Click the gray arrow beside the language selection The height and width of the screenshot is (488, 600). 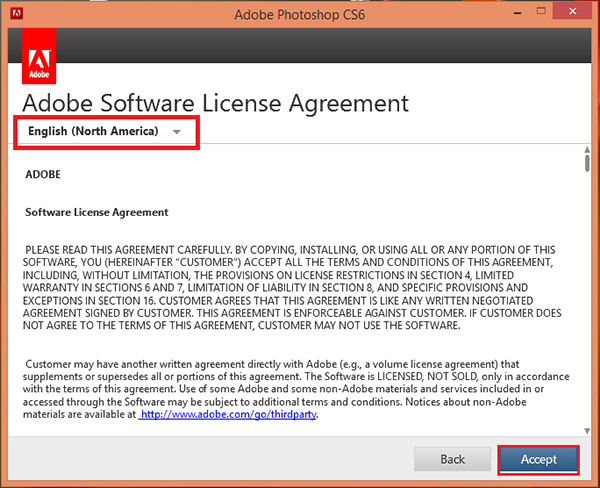pos(177,132)
